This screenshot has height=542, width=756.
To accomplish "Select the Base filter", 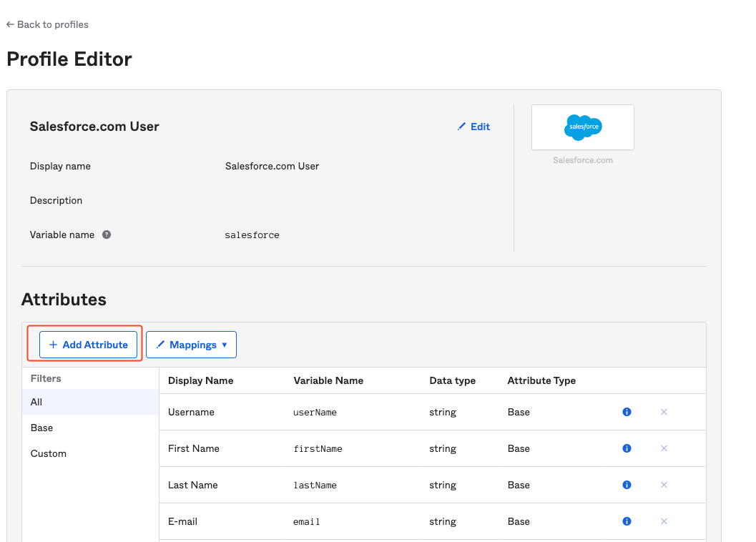I will coord(91,428).
